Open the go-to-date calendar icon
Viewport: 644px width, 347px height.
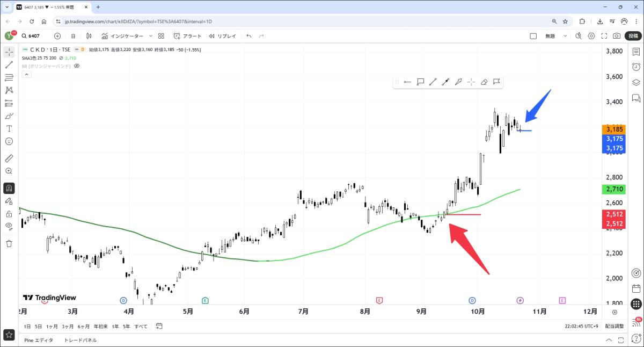pyautogui.click(x=159, y=326)
